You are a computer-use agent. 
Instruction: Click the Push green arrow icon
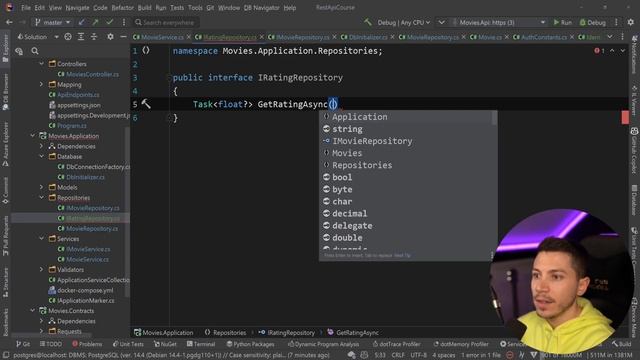[95, 22]
